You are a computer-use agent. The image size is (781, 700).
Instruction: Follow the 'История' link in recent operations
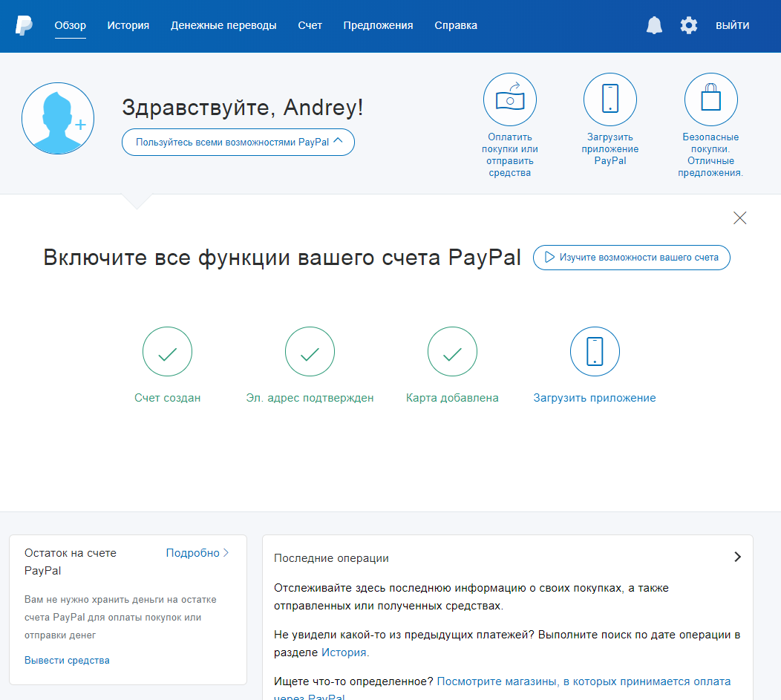tap(344, 652)
